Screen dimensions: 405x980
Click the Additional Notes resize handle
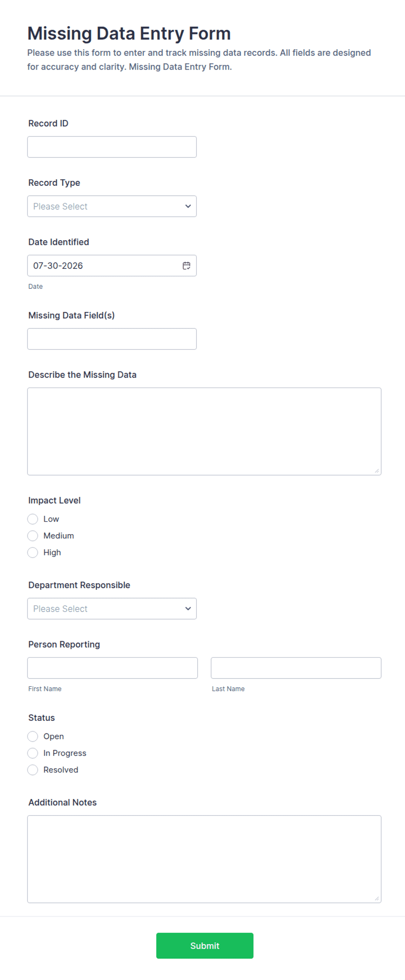[x=377, y=898]
